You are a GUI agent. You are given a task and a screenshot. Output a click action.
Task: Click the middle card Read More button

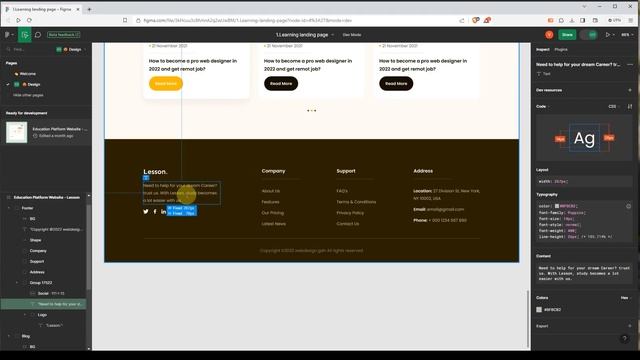pyautogui.click(x=281, y=84)
